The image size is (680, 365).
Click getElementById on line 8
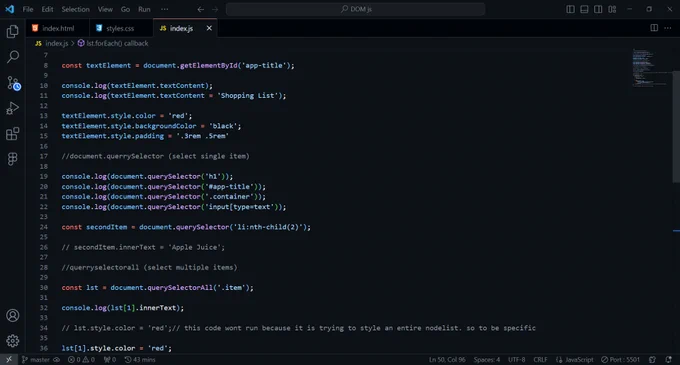[x=209, y=65]
